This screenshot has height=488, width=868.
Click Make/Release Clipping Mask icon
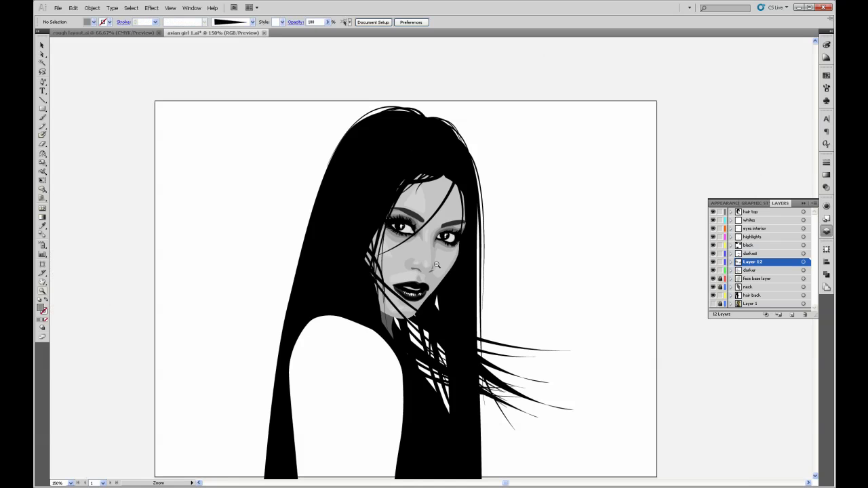(x=766, y=314)
